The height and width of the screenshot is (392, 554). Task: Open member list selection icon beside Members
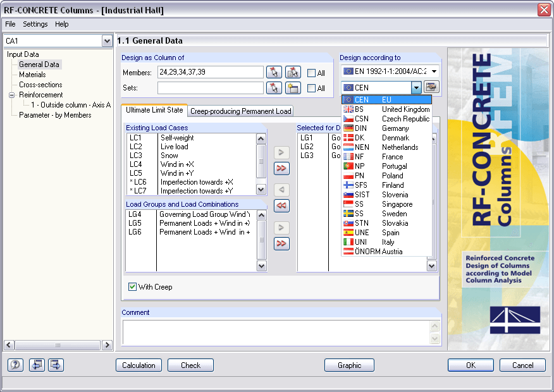(x=293, y=73)
